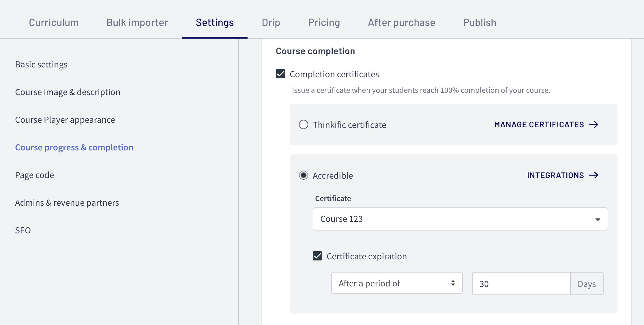Enable the Completion certificates checkbox
Screen dimensions: 644x325
pos(280,74)
